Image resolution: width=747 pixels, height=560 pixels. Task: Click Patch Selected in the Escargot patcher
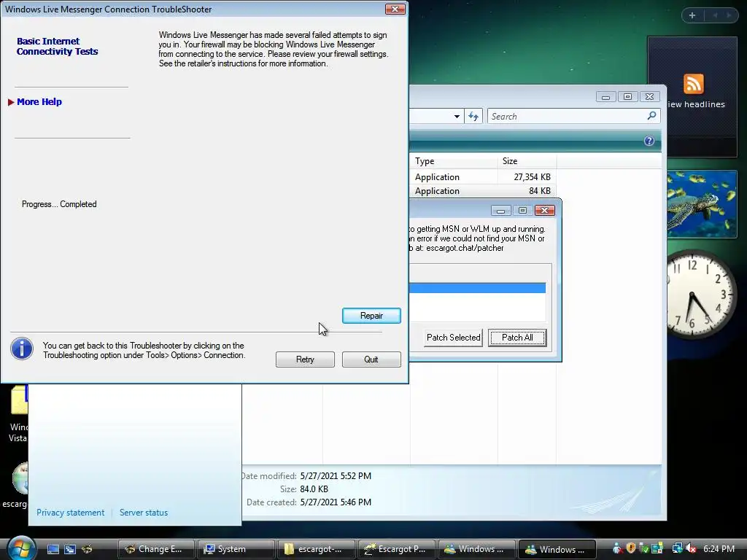pos(453,337)
